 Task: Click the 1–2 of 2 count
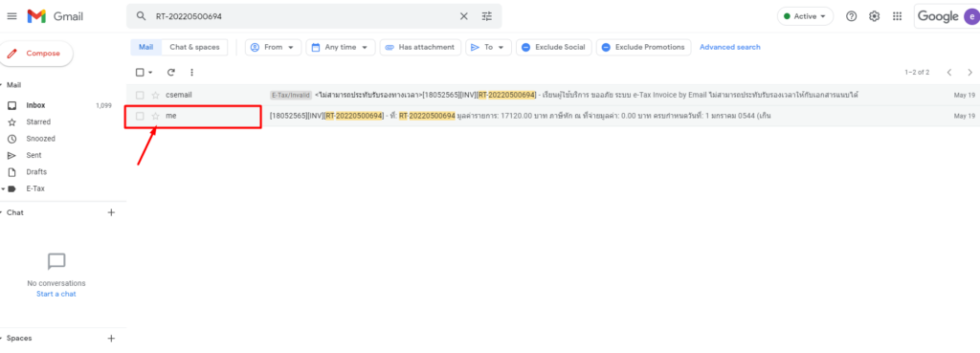coord(917,73)
